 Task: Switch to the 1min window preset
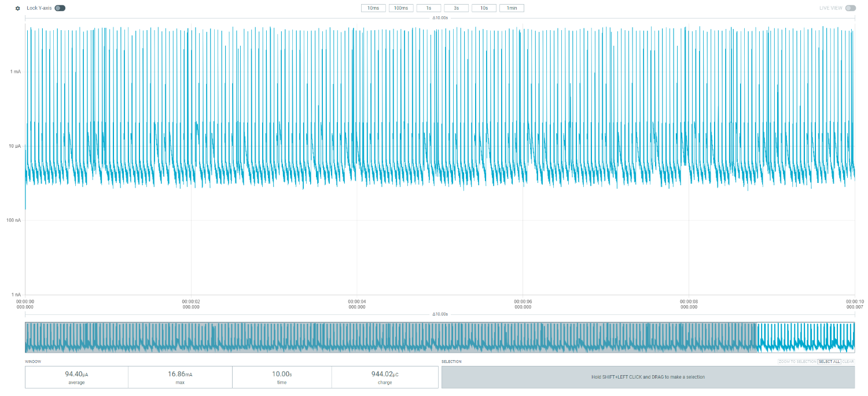[512, 8]
